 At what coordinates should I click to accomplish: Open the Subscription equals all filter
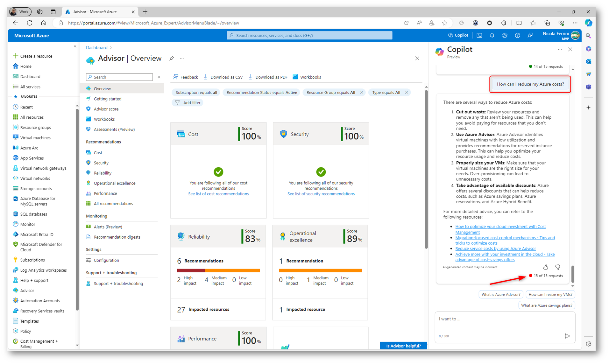pos(196,92)
